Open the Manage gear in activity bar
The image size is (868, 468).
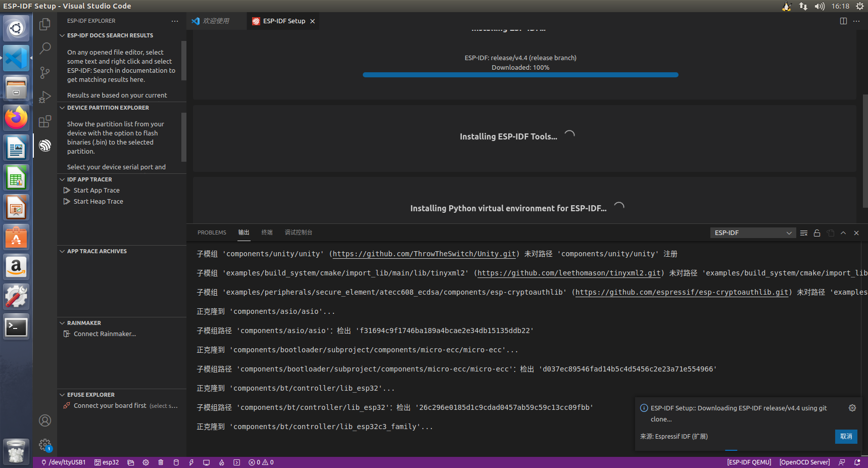(45, 445)
